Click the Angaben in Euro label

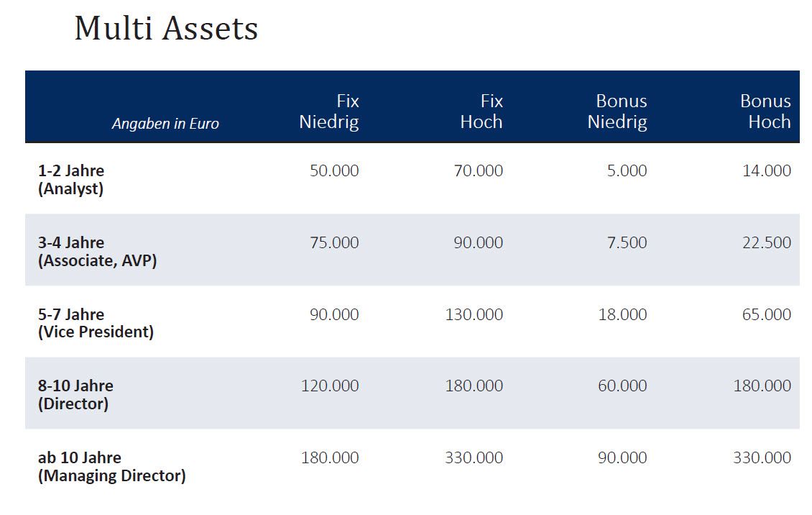(165, 124)
